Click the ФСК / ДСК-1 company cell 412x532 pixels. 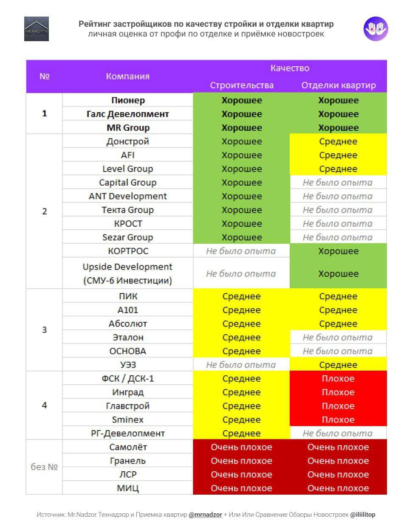[128, 378]
